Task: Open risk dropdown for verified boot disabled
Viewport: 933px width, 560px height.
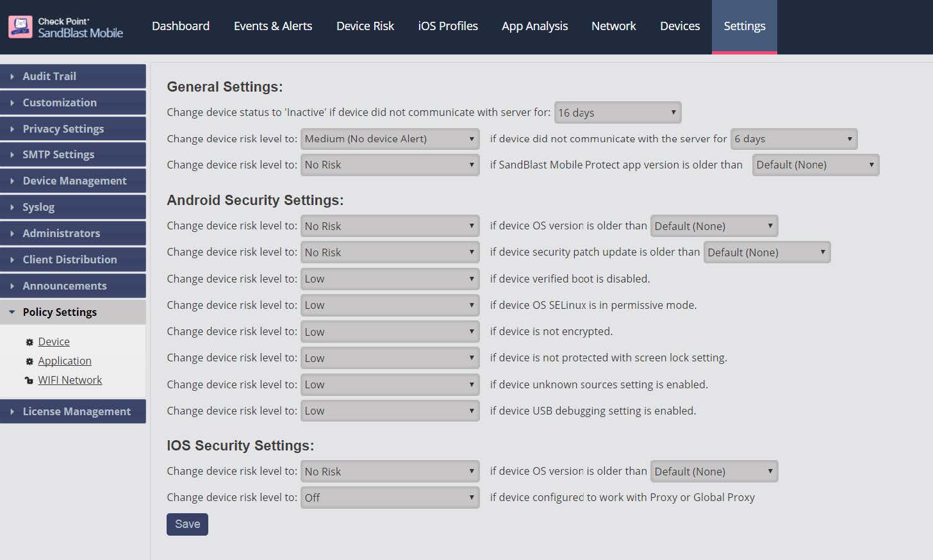Action: click(390, 279)
